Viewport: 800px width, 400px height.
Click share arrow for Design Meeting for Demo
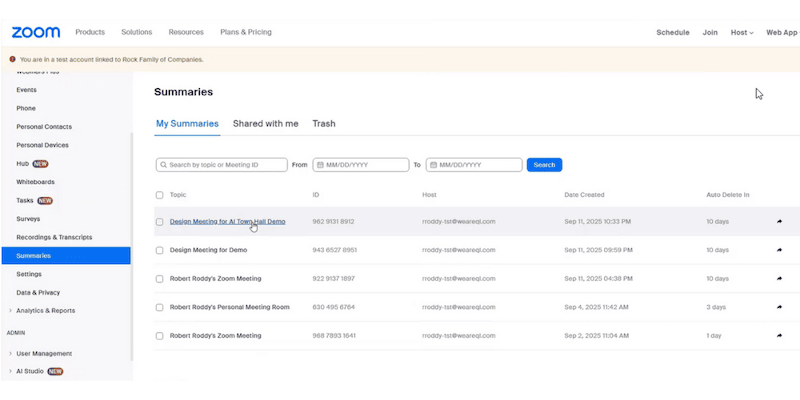click(779, 250)
